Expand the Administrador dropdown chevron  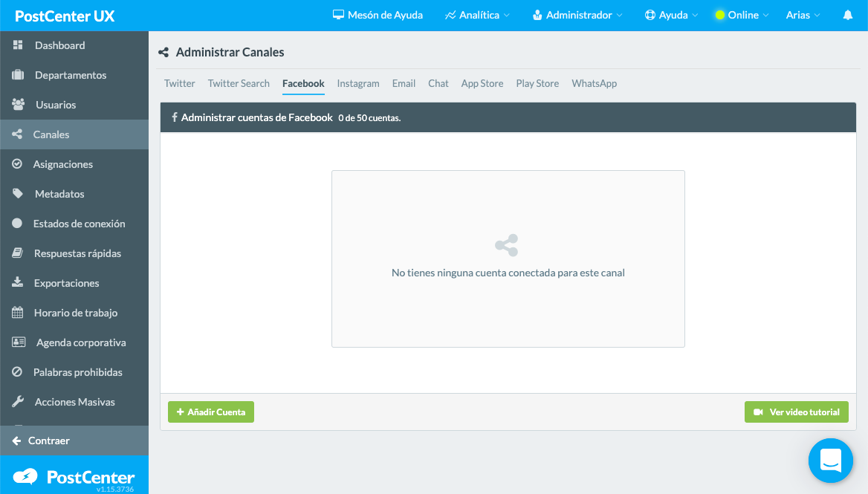(620, 16)
